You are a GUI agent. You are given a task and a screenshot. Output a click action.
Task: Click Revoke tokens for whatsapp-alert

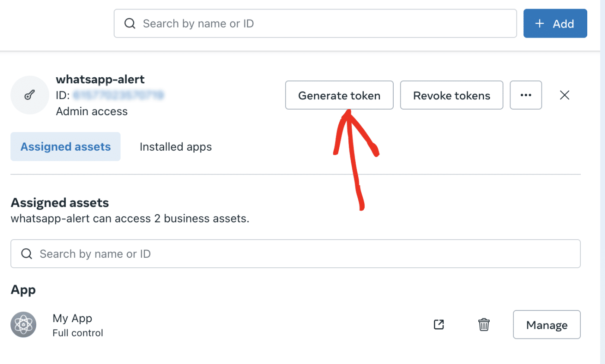click(451, 95)
